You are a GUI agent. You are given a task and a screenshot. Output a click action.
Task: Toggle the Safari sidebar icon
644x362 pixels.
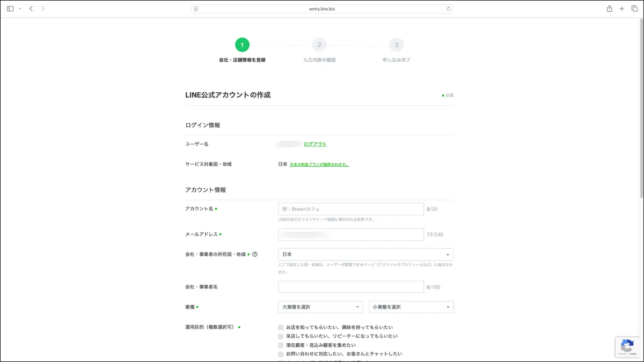point(10,9)
